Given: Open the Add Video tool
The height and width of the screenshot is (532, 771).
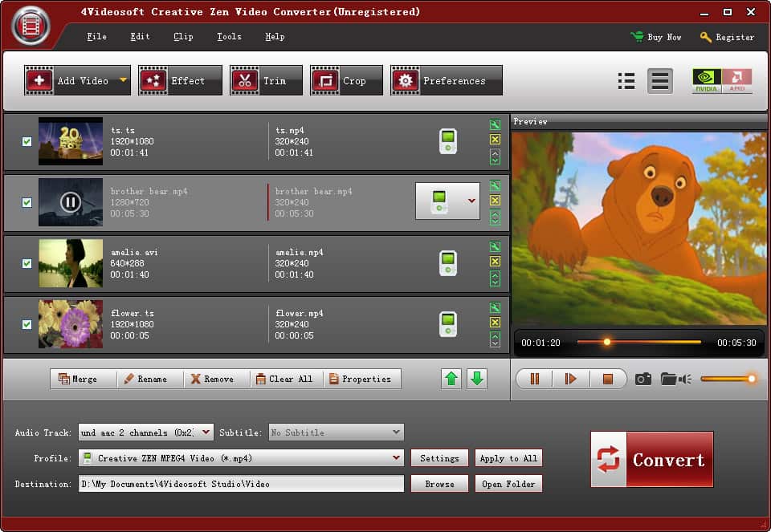Looking at the screenshot, I should pyautogui.click(x=76, y=80).
